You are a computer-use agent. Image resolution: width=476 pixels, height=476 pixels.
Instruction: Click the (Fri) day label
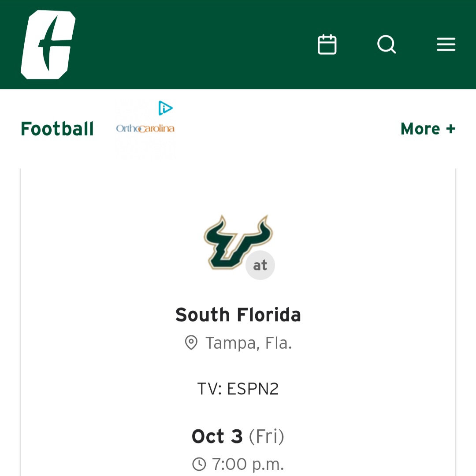pos(267,436)
